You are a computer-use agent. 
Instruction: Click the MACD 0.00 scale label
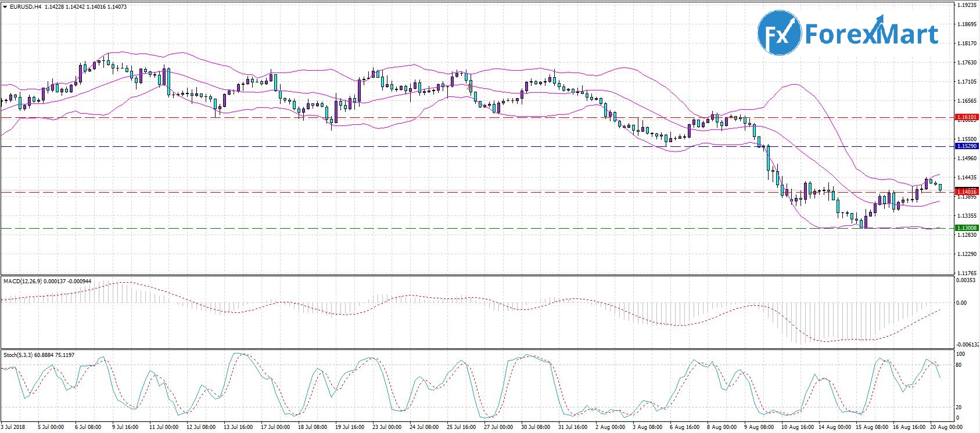pyautogui.click(x=961, y=302)
